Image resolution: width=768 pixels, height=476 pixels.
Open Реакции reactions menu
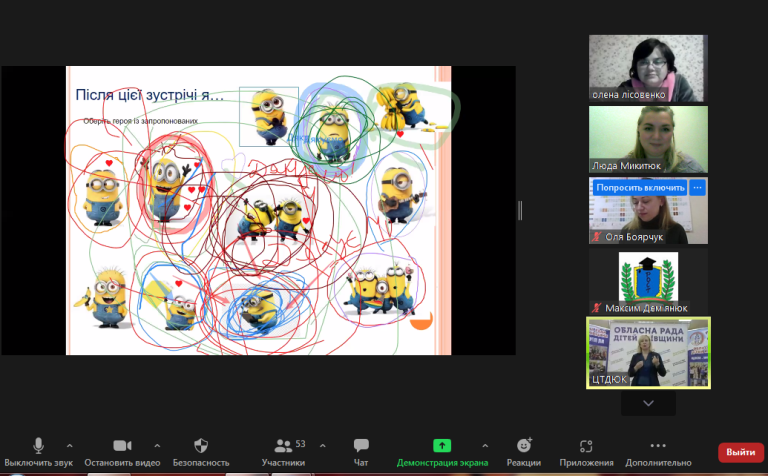(x=524, y=452)
